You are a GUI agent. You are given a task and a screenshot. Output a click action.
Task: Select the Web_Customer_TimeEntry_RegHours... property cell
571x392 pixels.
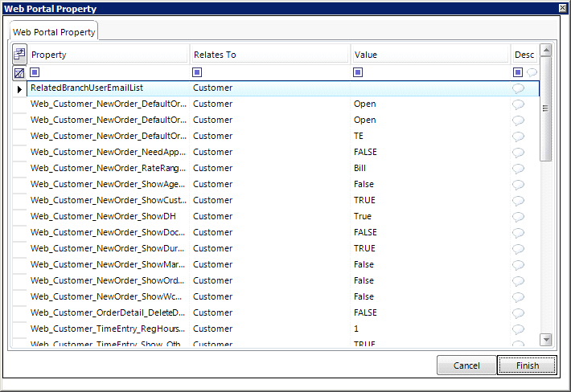pyautogui.click(x=109, y=329)
